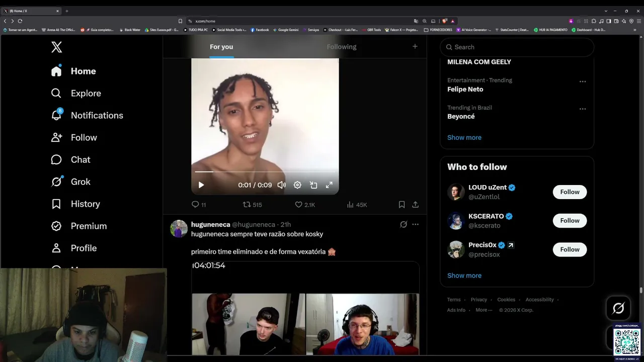Switch to the Following tab
The height and width of the screenshot is (362, 644).
point(342,47)
